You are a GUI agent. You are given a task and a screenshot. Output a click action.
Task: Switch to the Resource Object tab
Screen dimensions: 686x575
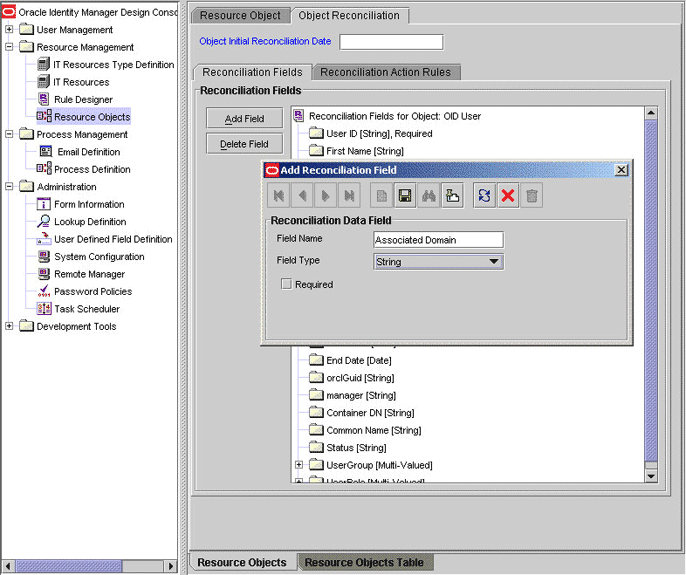click(x=240, y=15)
